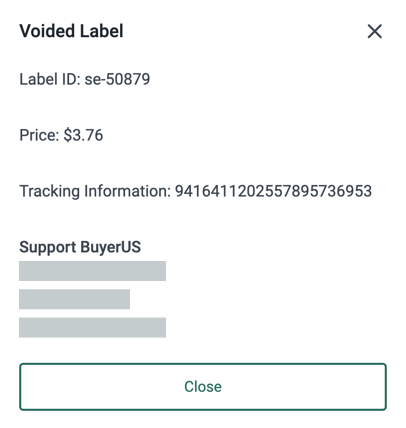Click the word Tracking in the tracking line
406x428 pixels.
[50, 191]
